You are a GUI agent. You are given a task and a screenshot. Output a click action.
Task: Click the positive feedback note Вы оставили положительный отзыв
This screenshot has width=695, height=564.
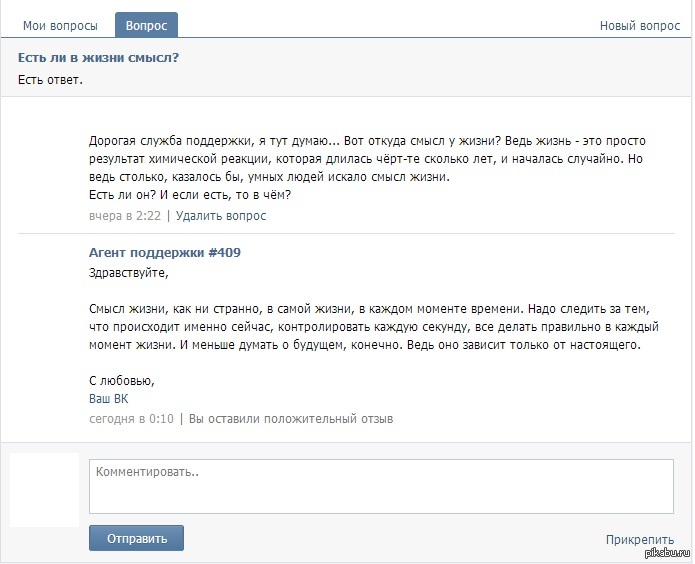291,419
